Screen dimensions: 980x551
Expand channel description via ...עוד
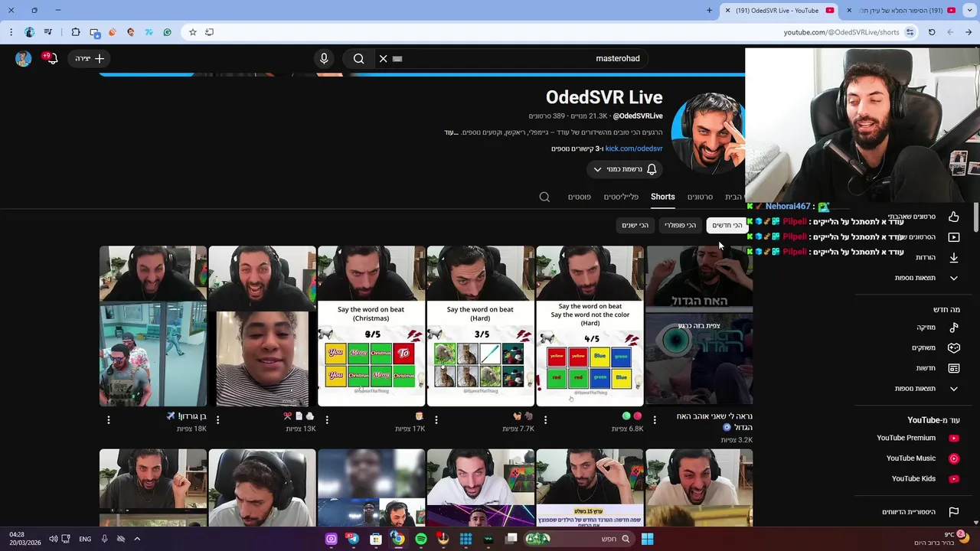coord(450,132)
